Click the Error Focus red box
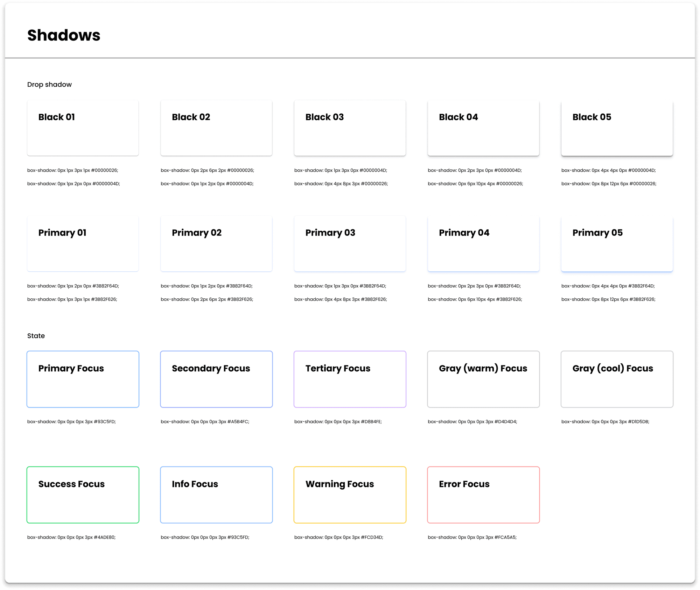 [x=483, y=495]
